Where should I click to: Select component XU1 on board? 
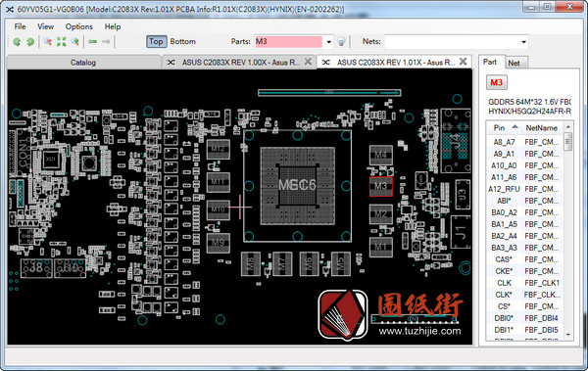(51, 160)
